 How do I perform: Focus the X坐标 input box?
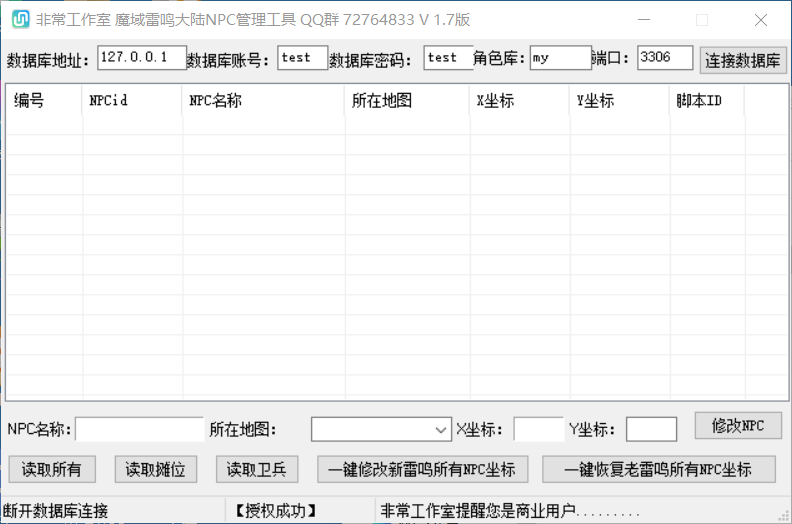(x=538, y=430)
